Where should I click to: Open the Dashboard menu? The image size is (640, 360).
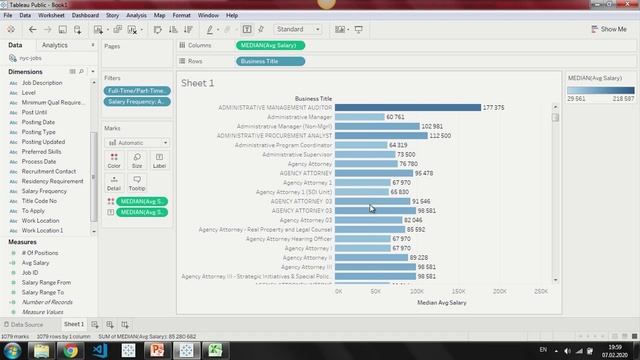tap(85, 16)
